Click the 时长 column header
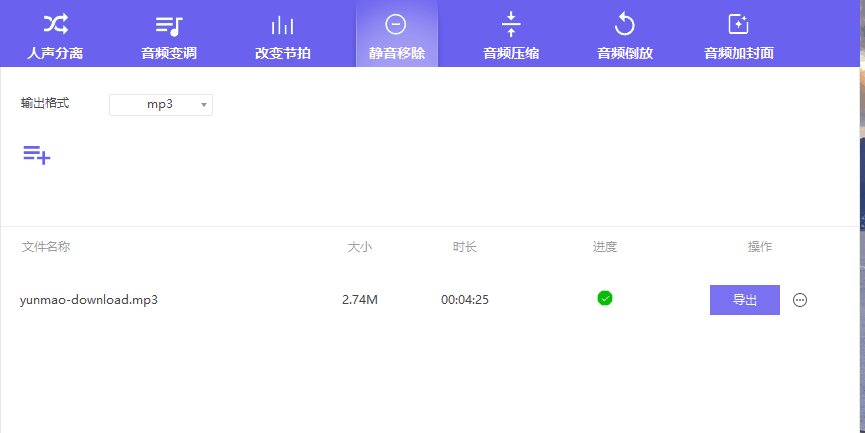The image size is (865, 433). (x=465, y=247)
